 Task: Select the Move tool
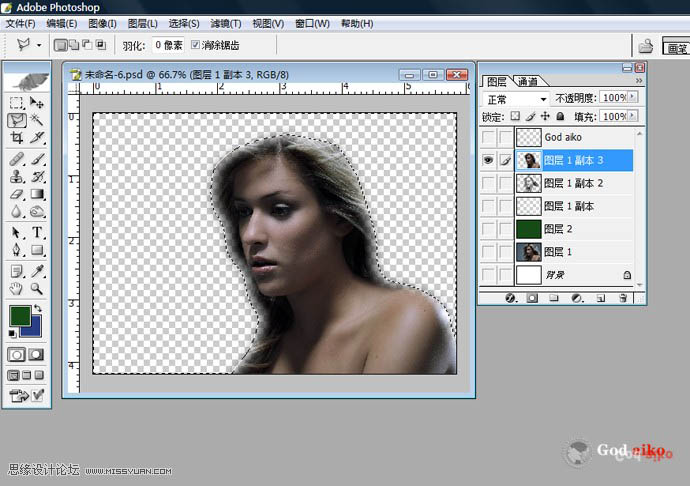[x=37, y=102]
